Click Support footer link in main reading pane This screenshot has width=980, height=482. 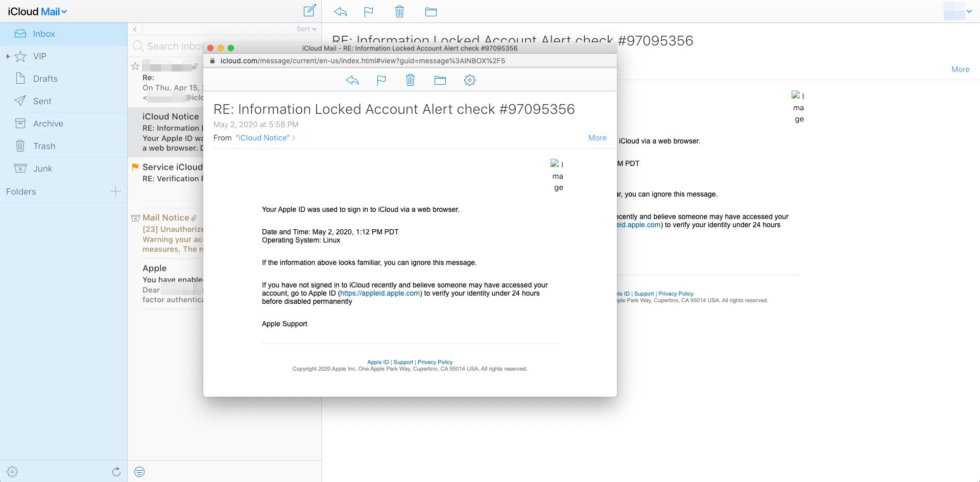(644, 294)
